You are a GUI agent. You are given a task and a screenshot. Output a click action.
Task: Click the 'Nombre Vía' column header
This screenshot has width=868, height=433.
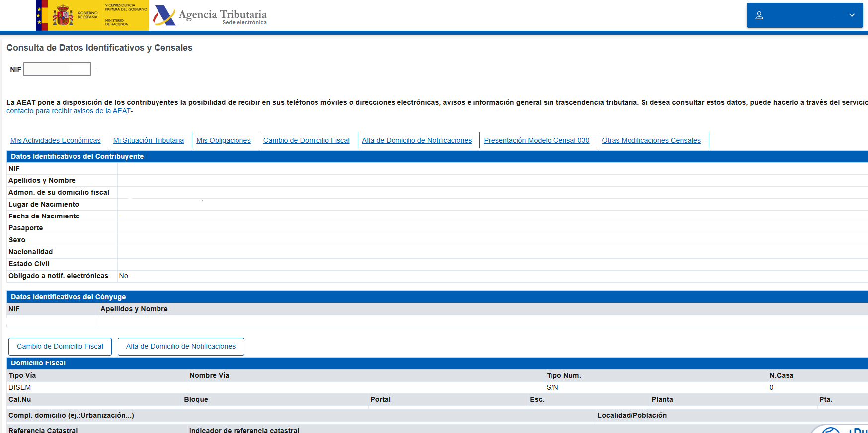[x=209, y=375]
